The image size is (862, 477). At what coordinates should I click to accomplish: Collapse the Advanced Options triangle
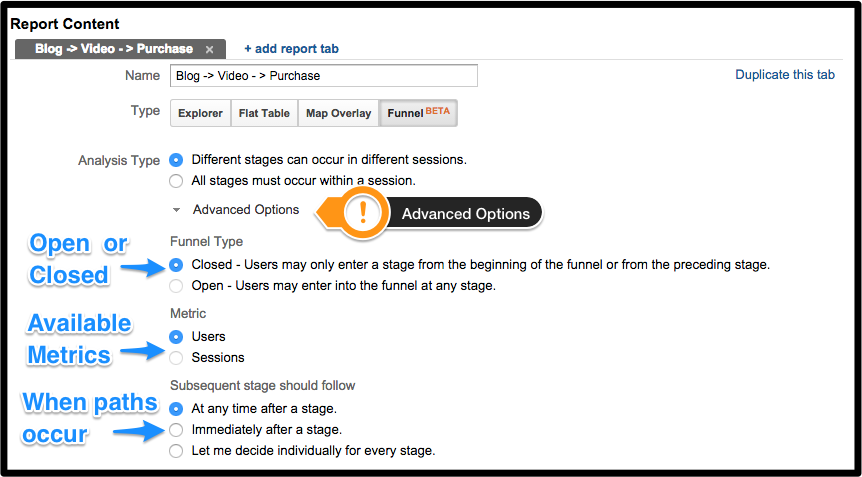point(176,210)
